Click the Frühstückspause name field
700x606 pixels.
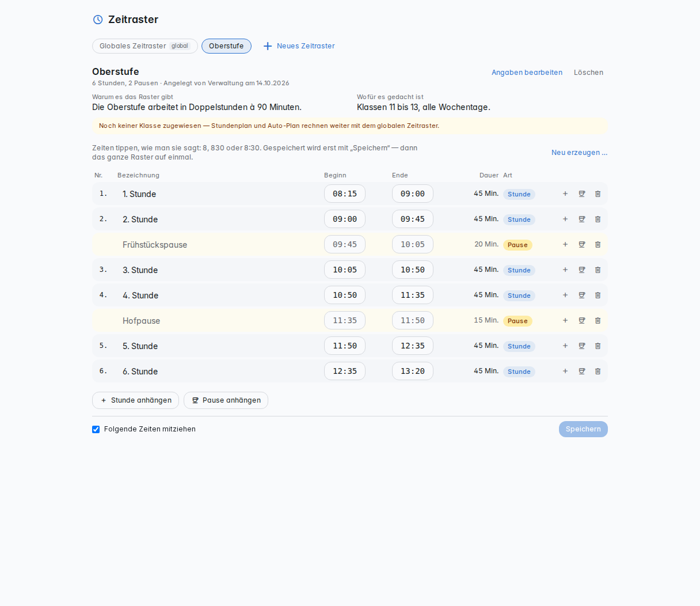pos(219,245)
